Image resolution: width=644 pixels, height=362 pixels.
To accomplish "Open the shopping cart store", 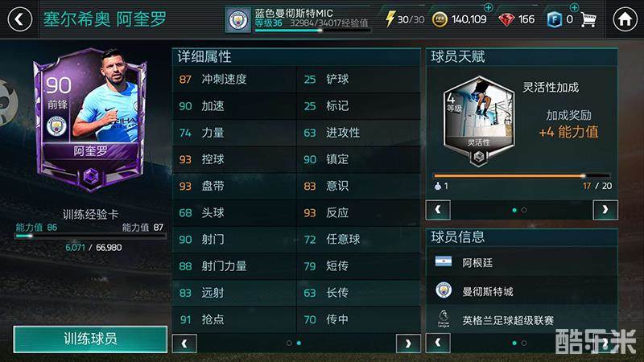I will [588, 19].
